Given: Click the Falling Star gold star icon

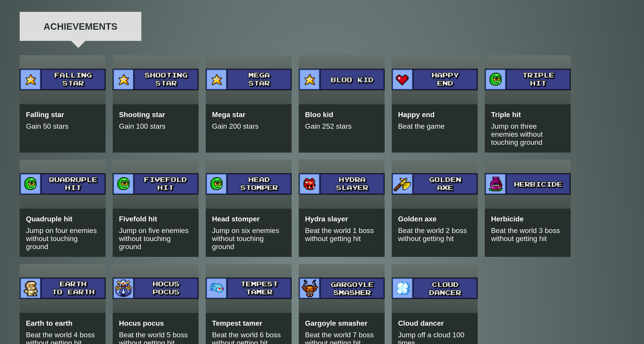Looking at the screenshot, I should [30, 80].
